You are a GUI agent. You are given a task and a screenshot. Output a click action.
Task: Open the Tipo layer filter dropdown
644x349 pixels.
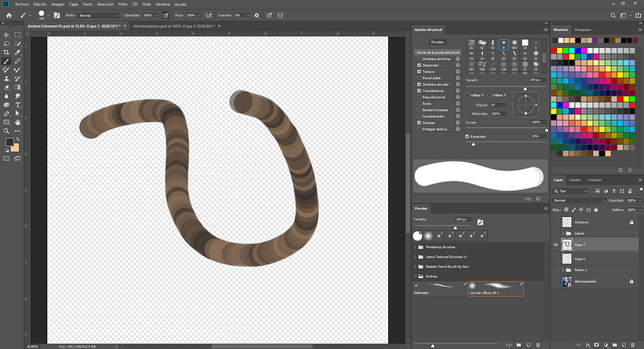click(x=570, y=191)
